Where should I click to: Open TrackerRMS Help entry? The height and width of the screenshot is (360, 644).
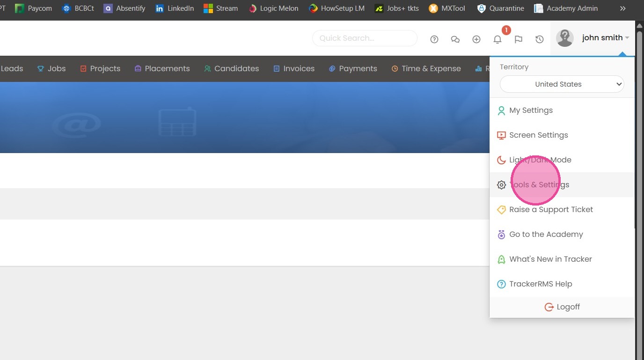pos(562,284)
